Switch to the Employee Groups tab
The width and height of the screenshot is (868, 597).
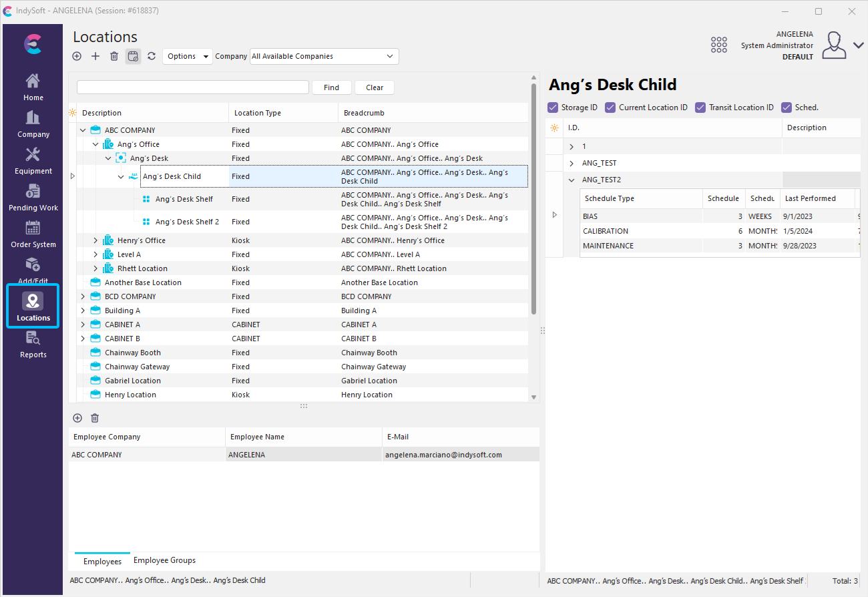click(164, 561)
